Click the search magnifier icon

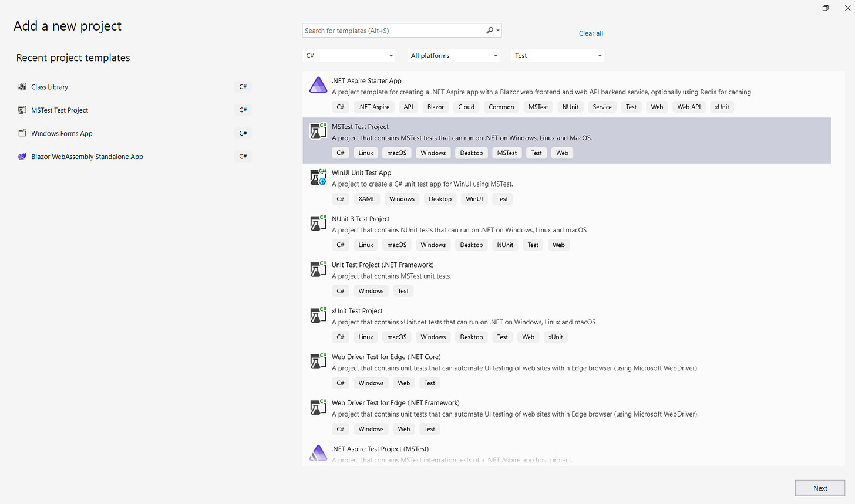[x=490, y=31]
